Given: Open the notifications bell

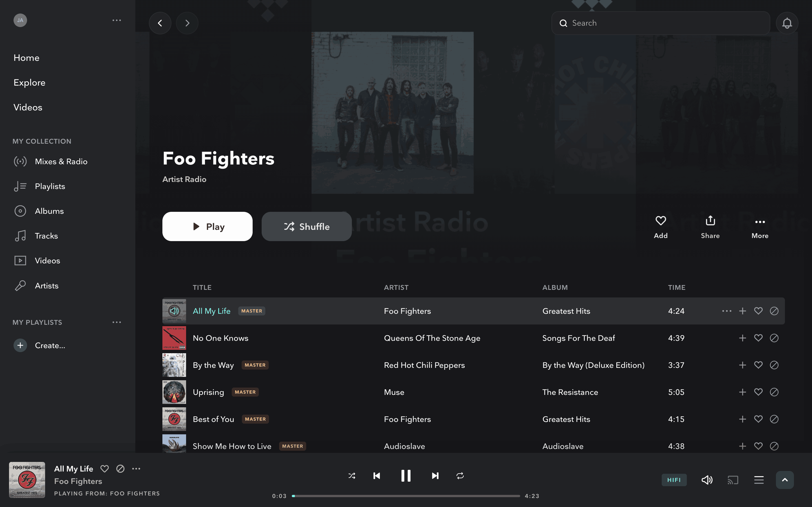Looking at the screenshot, I should (x=787, y=23).
